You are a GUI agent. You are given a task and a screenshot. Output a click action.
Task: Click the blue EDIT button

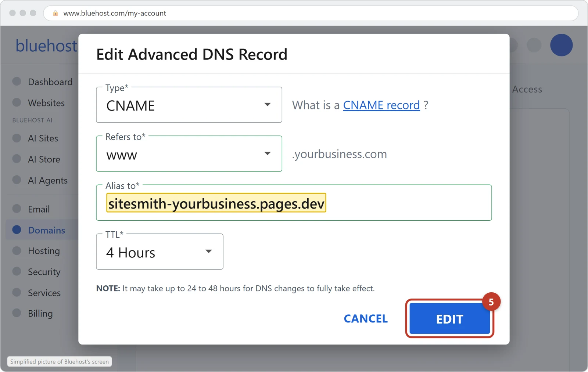pyautogui.click(x=449, y=319)
